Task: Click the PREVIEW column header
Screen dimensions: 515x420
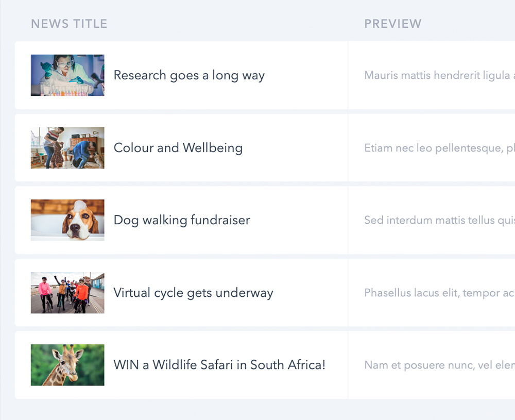Action: click(x=393, y=24)
